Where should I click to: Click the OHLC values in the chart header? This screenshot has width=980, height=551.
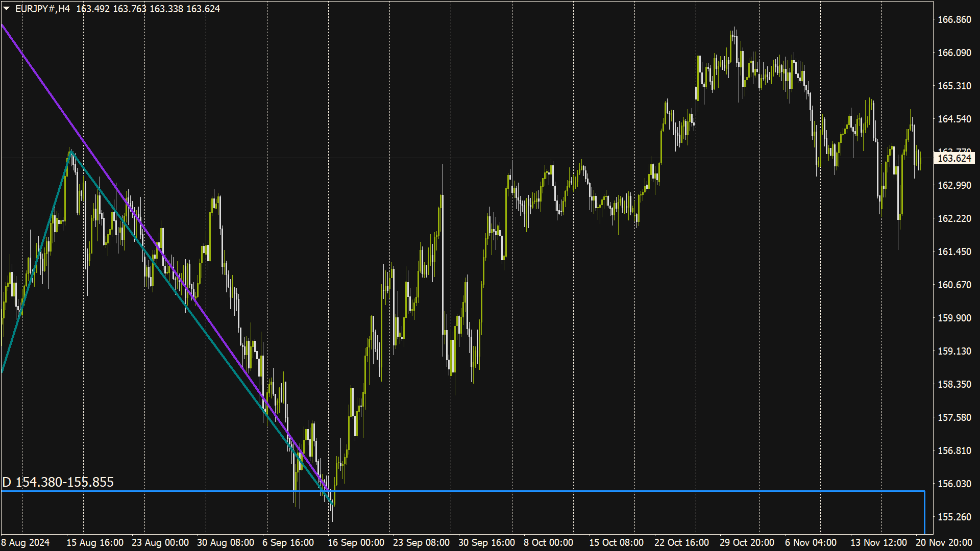148,9
